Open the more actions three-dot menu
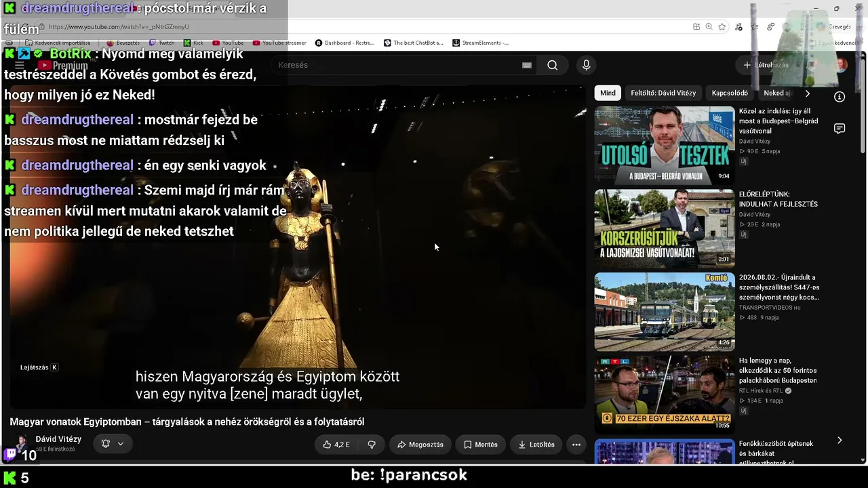 (576, 445)
